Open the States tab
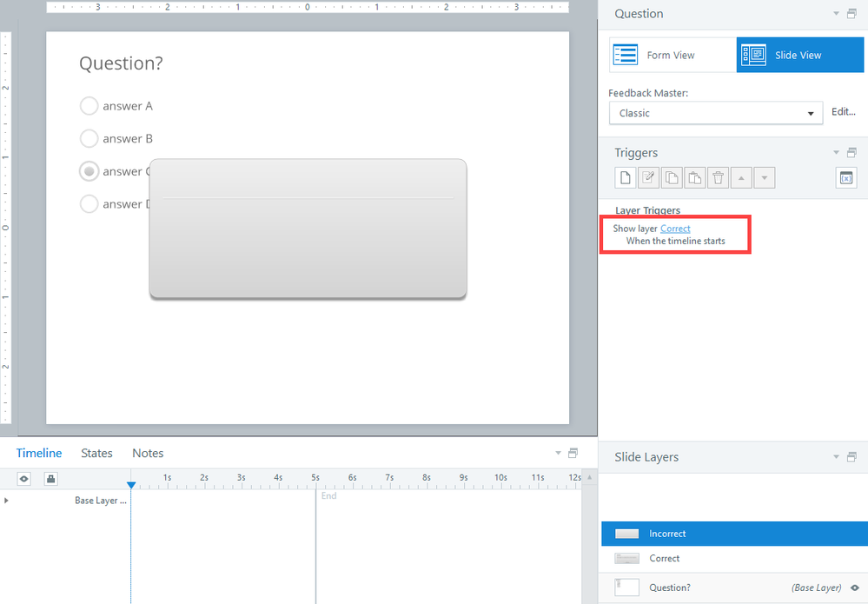868x604 pixels. coord(96,453)
